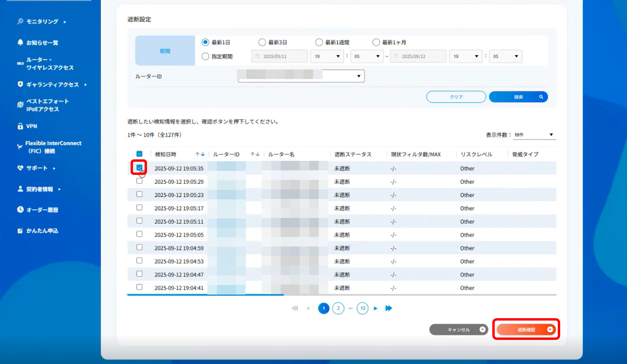
Task: Check the row for 2025-09-12 19:05:29
Action: pyautogui.click(x=139, y=181)
